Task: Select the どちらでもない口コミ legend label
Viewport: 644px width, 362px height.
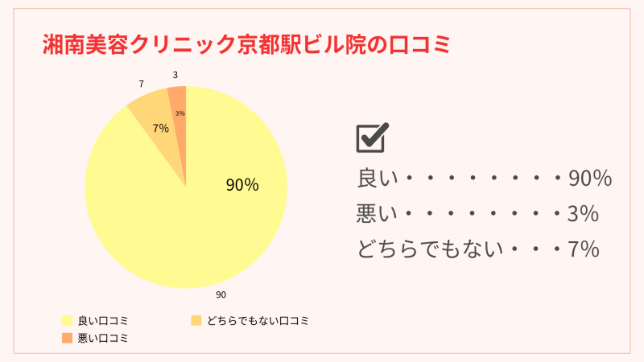Action: click(x=258, y=321)
